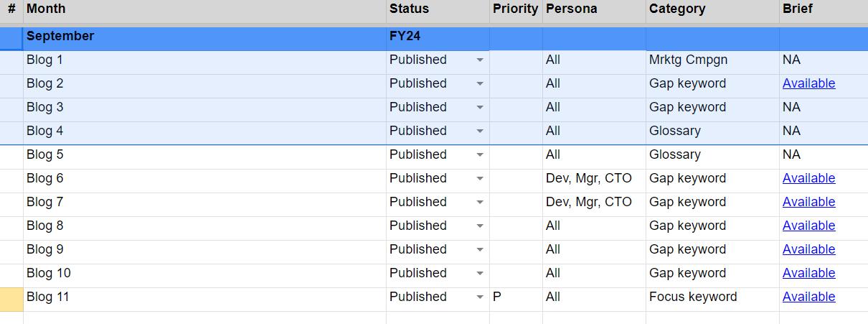Viewport: 868px width, 324px height.
Task: Select the Gap keyword cell for Blog 2
Action: click(x=712, y=86)
